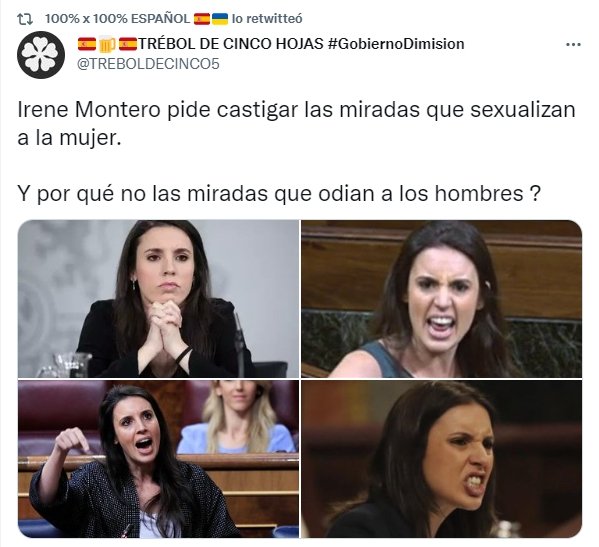Open the retweeter name 100% x 100% ESPAÑOL
599x547 pixels.
117,18
